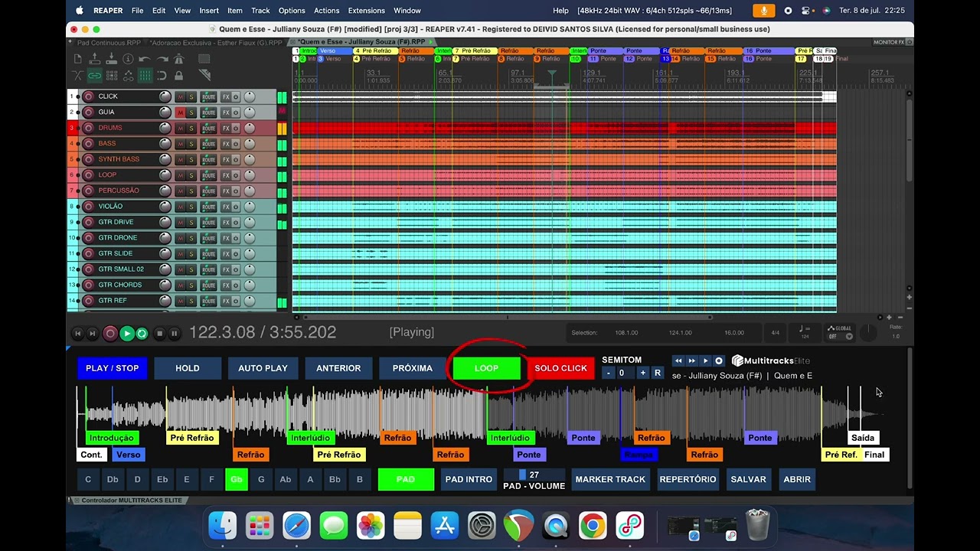Open FX on LOOP track
980x551 pixels.
coord(226,175)
